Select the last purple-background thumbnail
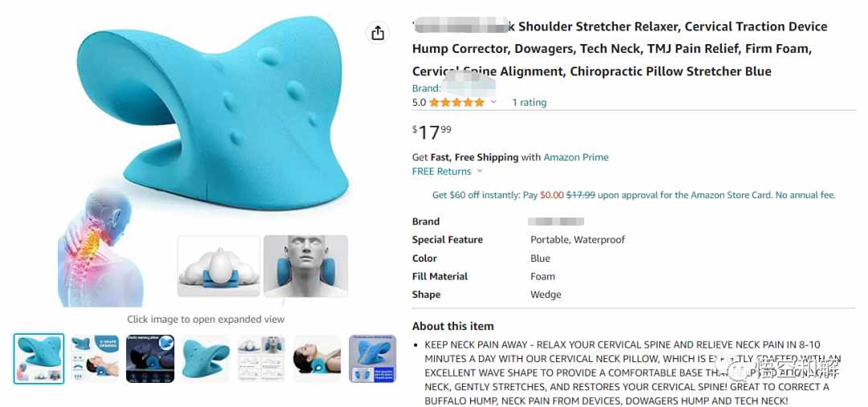The height and width of the screenshot is (407, 868). click(373, 358)
